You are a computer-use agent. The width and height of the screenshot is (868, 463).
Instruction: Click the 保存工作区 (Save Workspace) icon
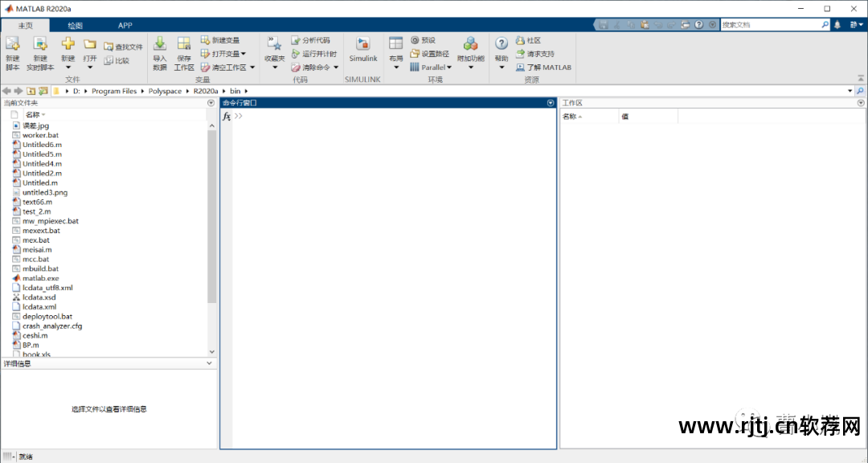click(x=184, y=44)
